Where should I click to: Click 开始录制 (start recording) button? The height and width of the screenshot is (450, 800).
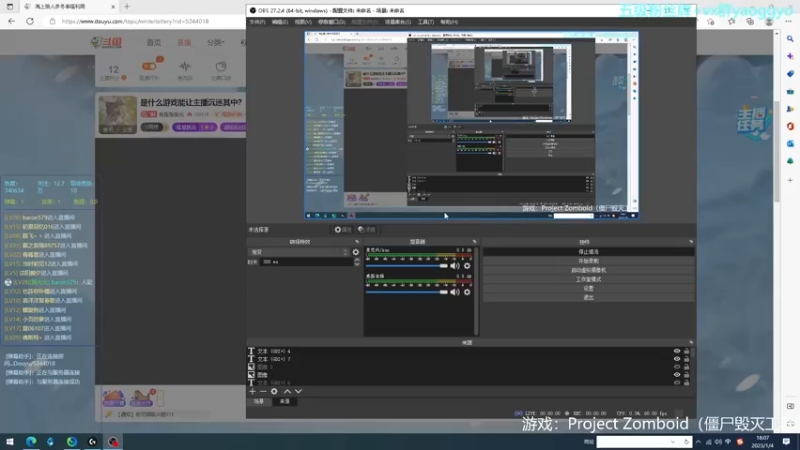tap(588, 261)
